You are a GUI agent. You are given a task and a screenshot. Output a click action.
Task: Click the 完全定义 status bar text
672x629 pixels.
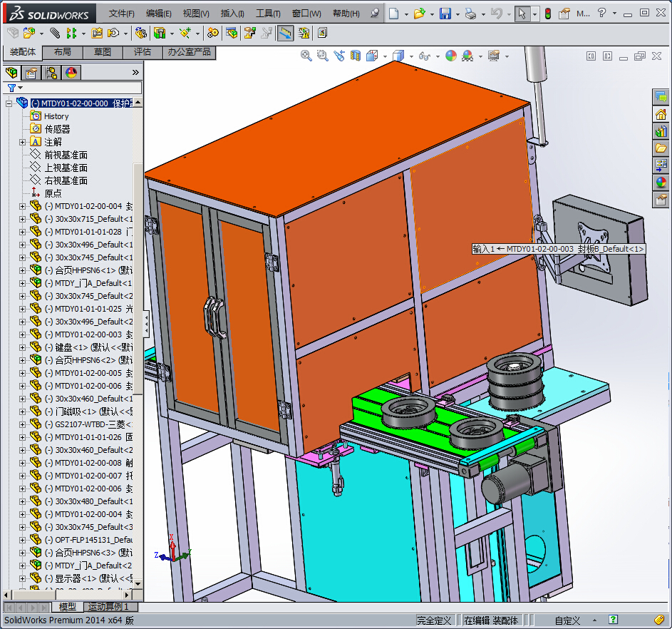coord(434,620)
